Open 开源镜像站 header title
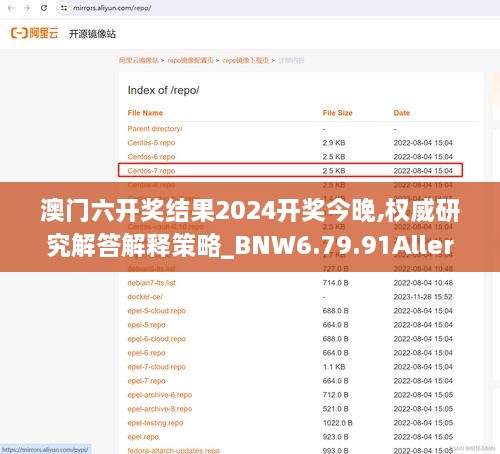This screenshot has width=500, height=454. [x=92, y=34]
